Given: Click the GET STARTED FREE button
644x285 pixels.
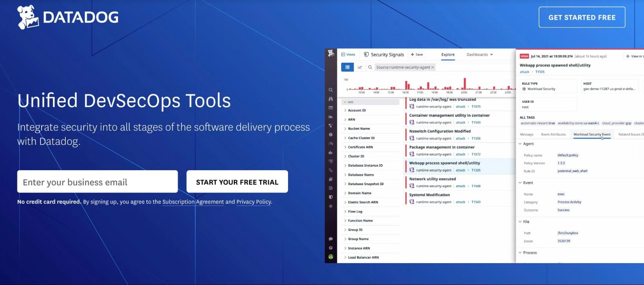Looking at the screenshot, I should 582,17.
